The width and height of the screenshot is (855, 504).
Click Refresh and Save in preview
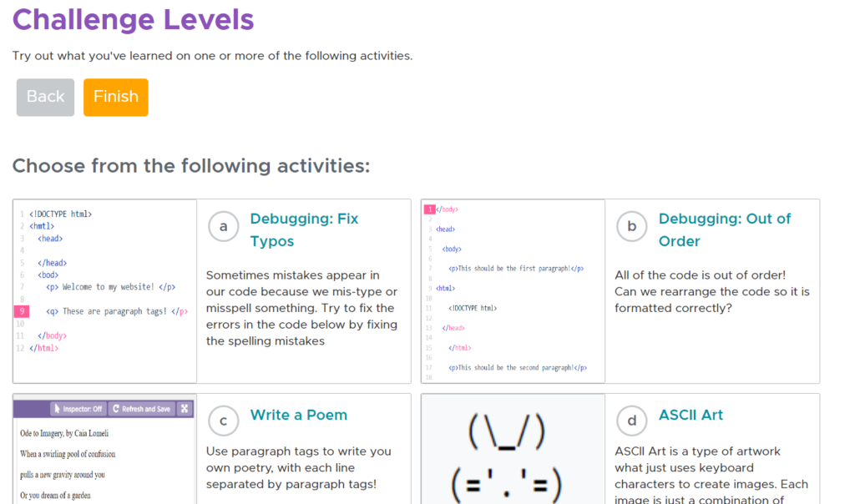click(x=141, y=409)
